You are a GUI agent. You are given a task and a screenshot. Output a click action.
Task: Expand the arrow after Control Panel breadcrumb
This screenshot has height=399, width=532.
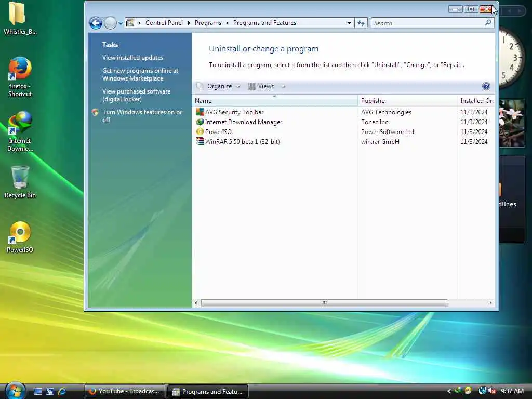[x=189, y=23]
